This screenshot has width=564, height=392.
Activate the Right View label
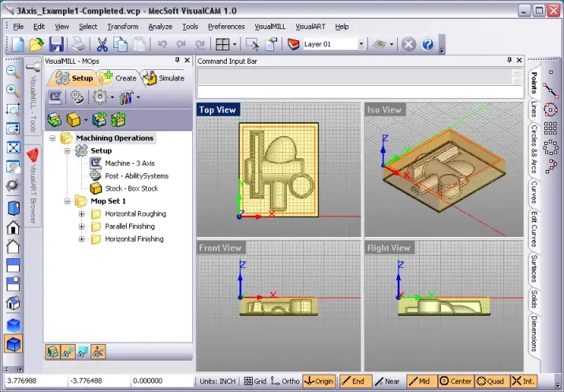click(388, 248)
